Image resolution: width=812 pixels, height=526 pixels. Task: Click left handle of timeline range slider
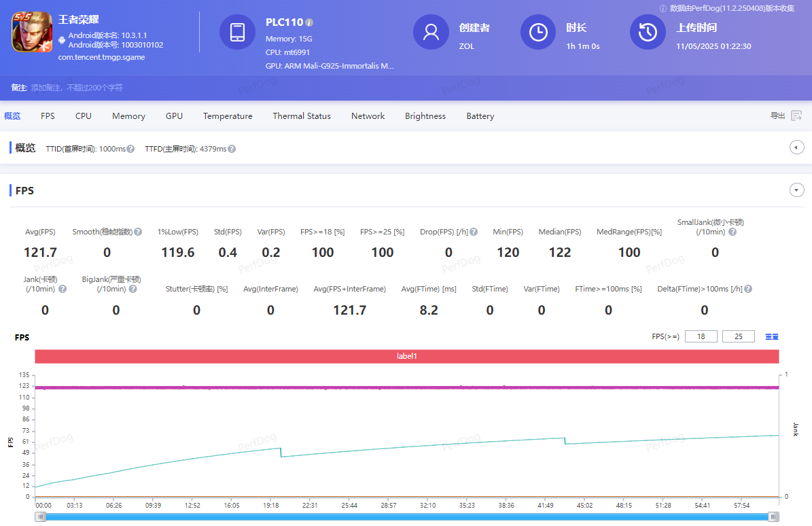41,517
